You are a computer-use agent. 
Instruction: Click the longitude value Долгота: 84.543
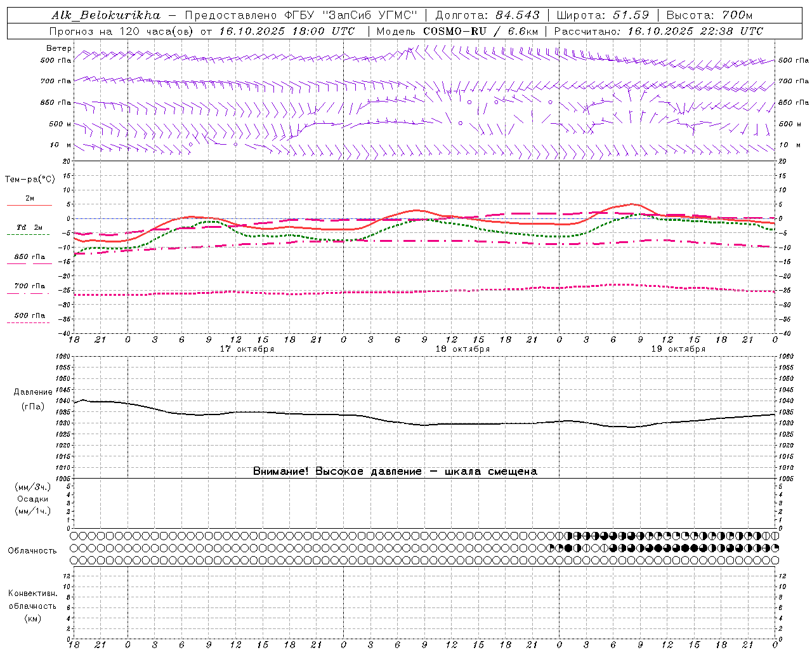pos(487,15)
